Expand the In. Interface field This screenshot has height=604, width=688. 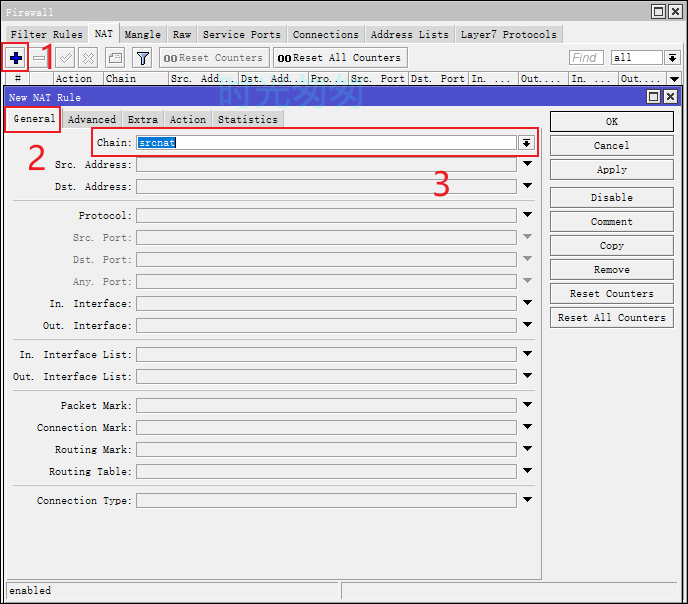pyautogui.click(x=527, y=303)
